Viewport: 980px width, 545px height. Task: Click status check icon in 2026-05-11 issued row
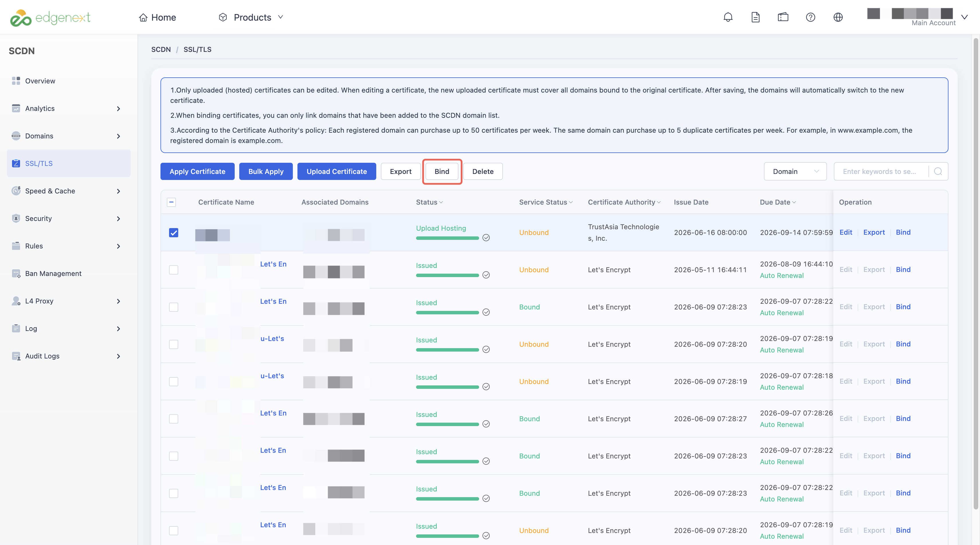[x=486, y=275]
